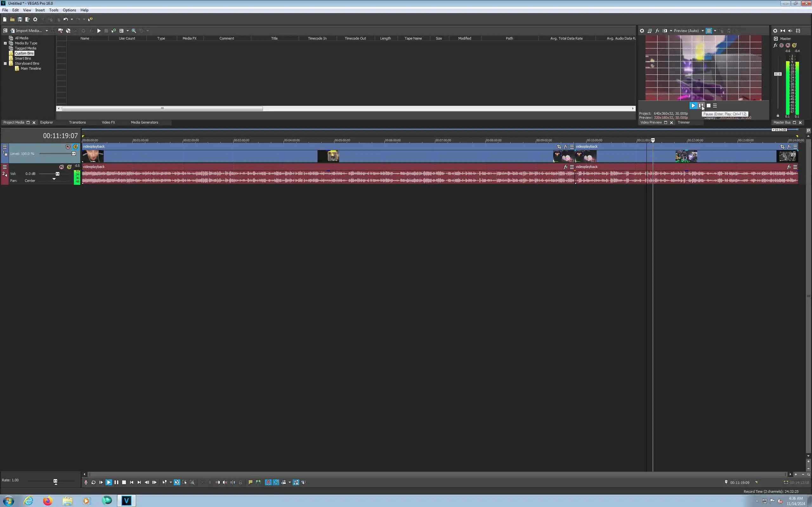Open Video Preview overlays grid icon
The width and height of the screenshot is (812, 507).
pos(709,30)
